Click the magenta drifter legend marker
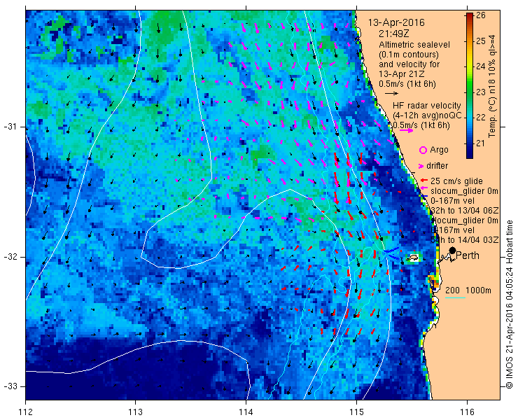This screenshot has height=420, width=518. (x=421, y=166)
